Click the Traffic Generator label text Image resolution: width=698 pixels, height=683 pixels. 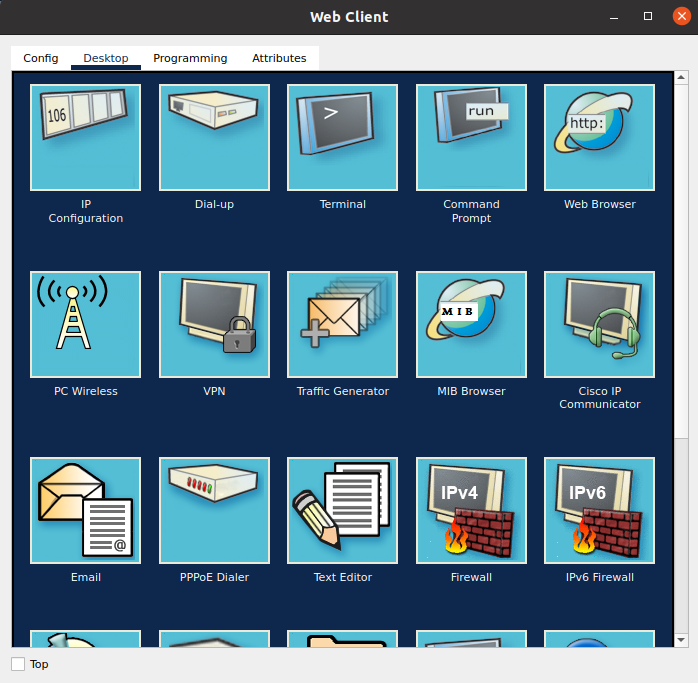point(342,391)
